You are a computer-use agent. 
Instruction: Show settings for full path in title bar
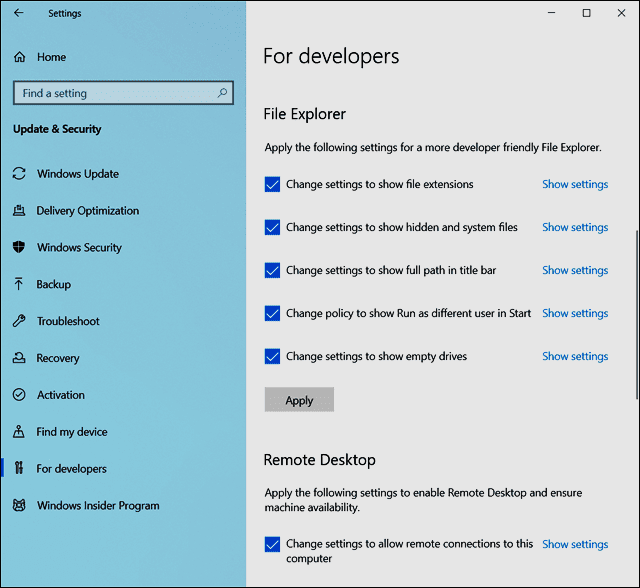[x=575, y=271]
